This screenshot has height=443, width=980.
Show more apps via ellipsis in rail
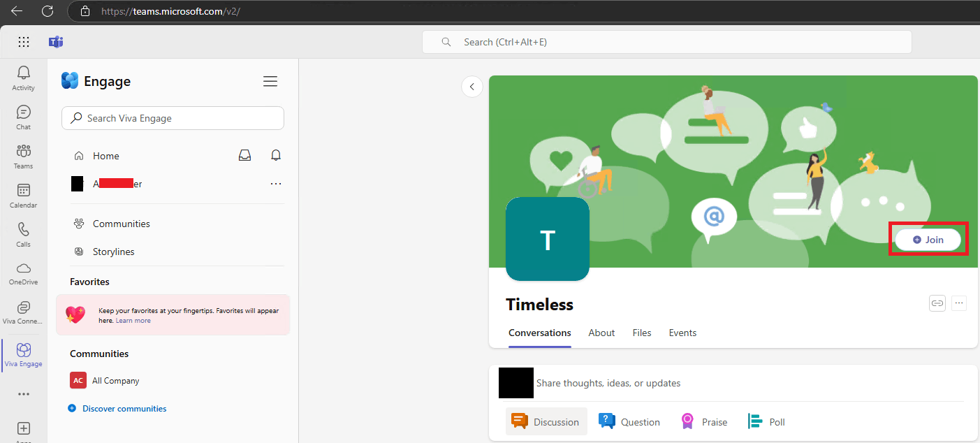[x=24, y=394]
